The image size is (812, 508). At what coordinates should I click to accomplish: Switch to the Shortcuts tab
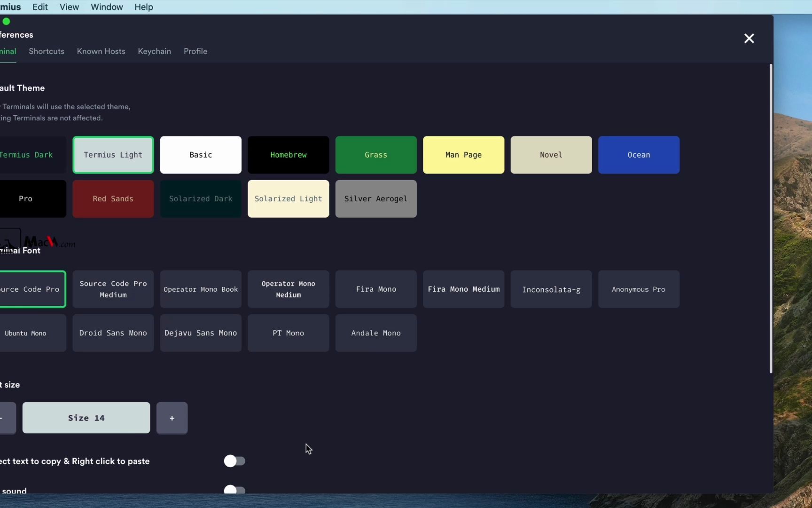tap(47, 51)
